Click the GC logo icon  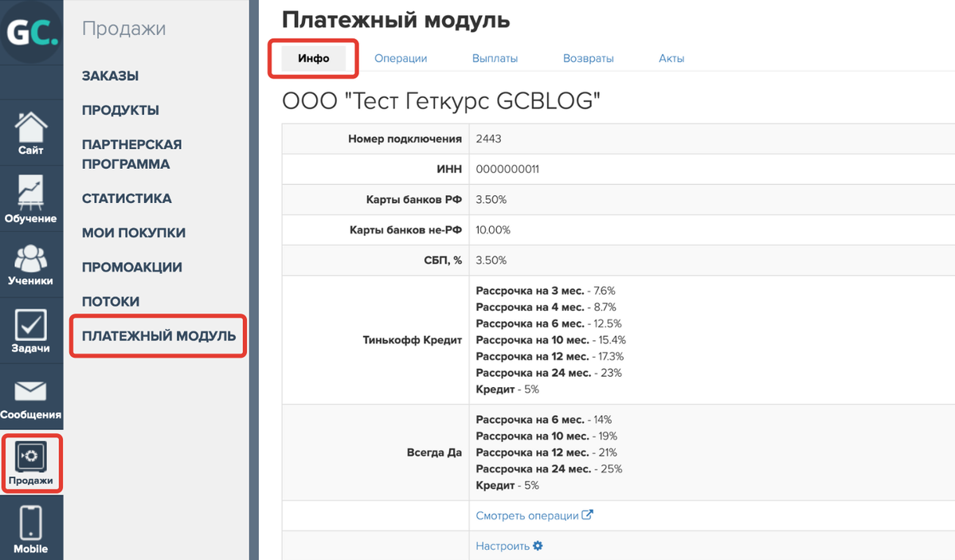click(x=31, y=32)
